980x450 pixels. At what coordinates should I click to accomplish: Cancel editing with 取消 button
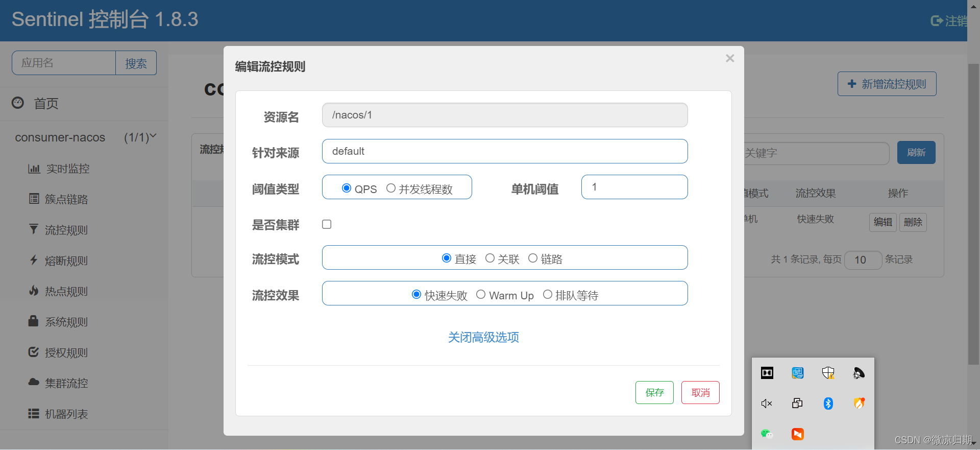(700, 392)
